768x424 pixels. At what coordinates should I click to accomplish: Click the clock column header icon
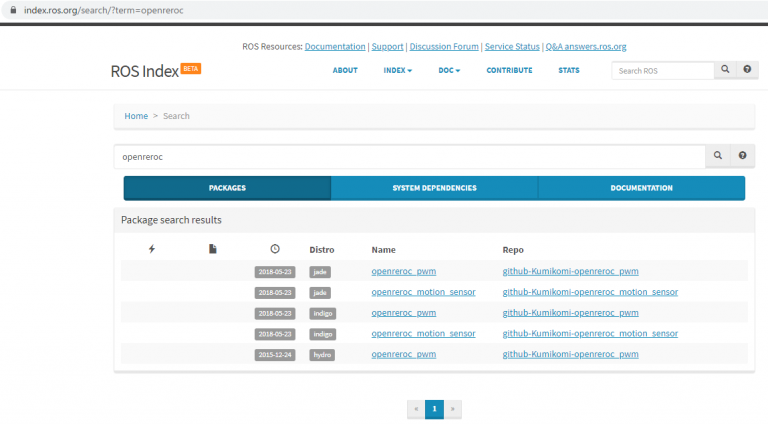coord(274,248)
